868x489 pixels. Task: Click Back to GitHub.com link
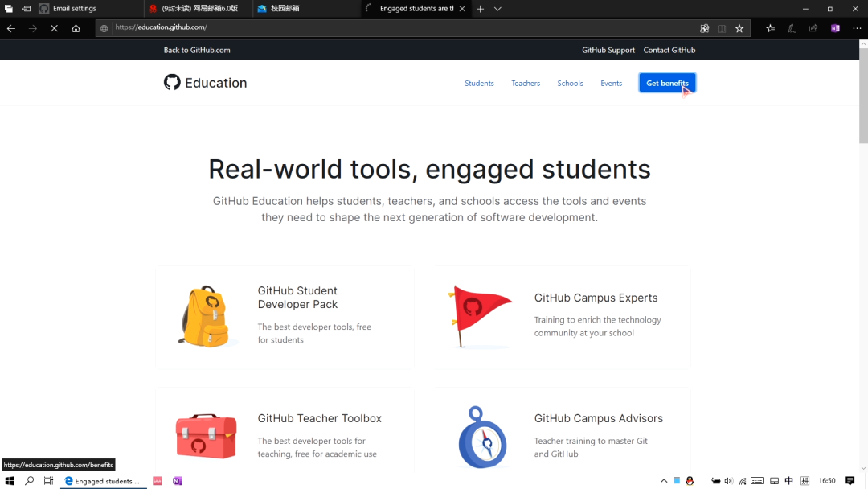pyautogui.click(x=197, y=50)
